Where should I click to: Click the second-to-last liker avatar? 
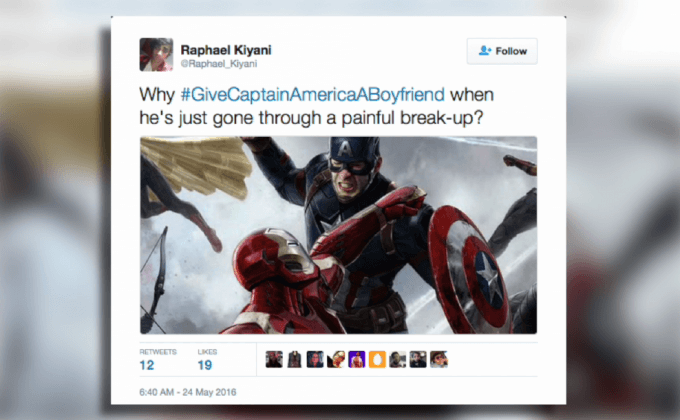[x=418, y=359]
